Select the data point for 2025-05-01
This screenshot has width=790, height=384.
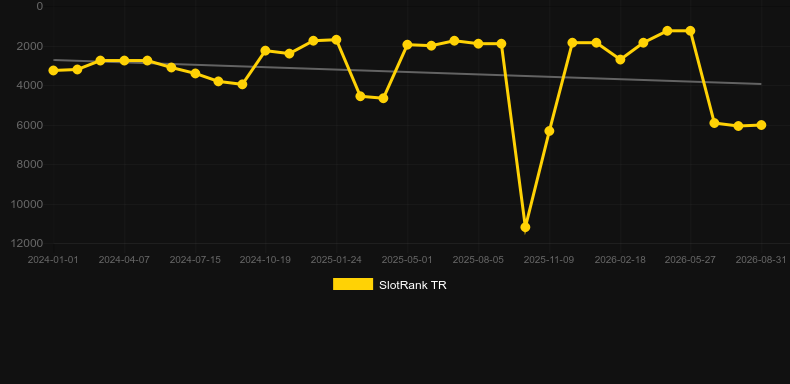[x=407, y=44]
